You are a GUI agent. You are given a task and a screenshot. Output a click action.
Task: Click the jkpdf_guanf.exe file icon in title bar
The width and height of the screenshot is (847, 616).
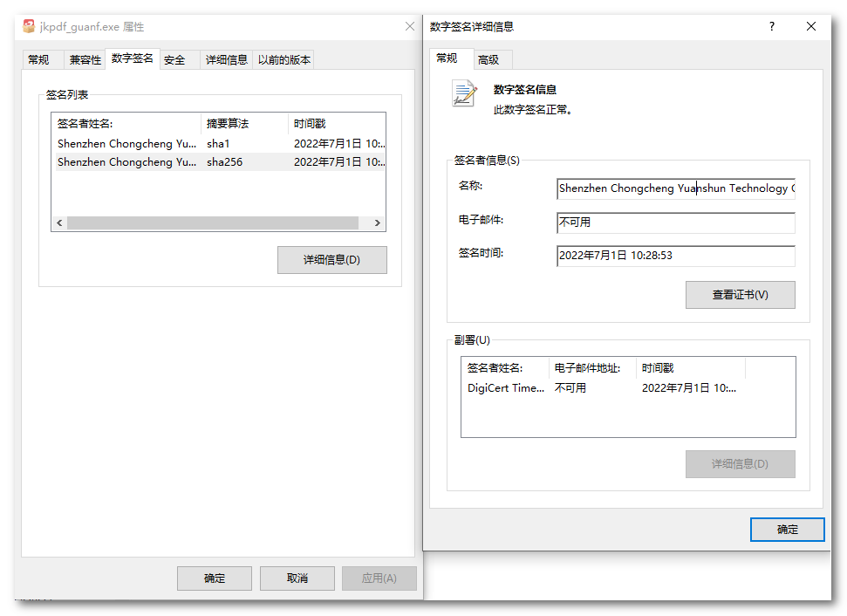coord(29,27)
